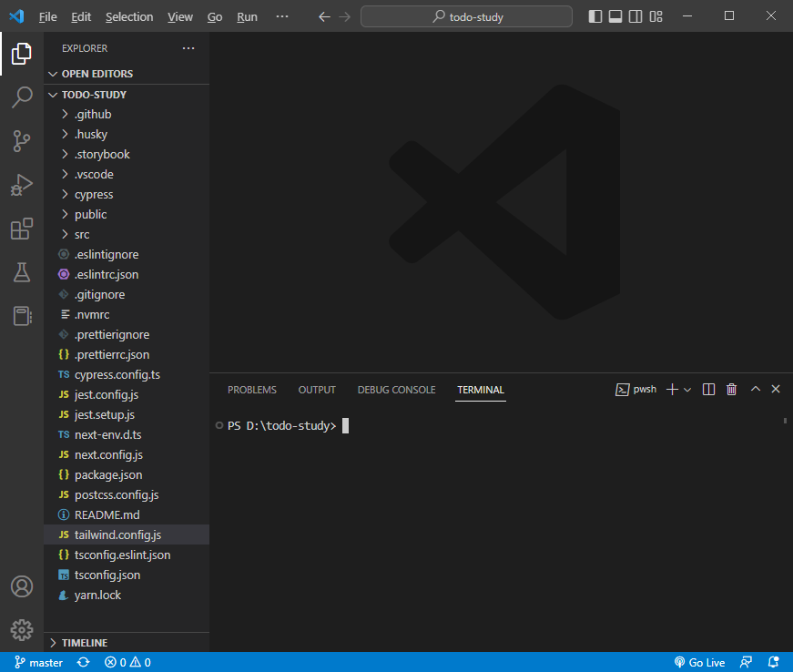
Task: Expand the .husky folder
Action: click(127, 135)
